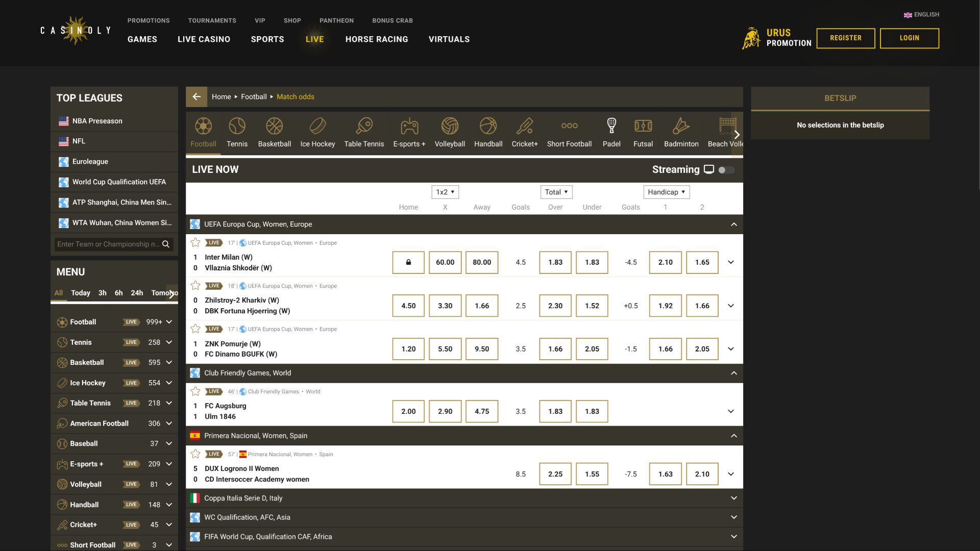
Task: Open the E-sports + category
Action: (x=409, y=132)
